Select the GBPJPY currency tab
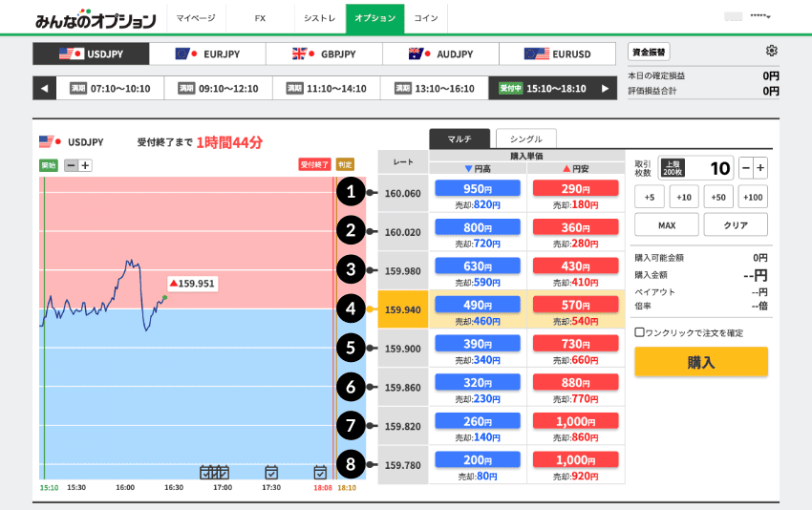Screen dimensions: 812x510 pos(324,53)
